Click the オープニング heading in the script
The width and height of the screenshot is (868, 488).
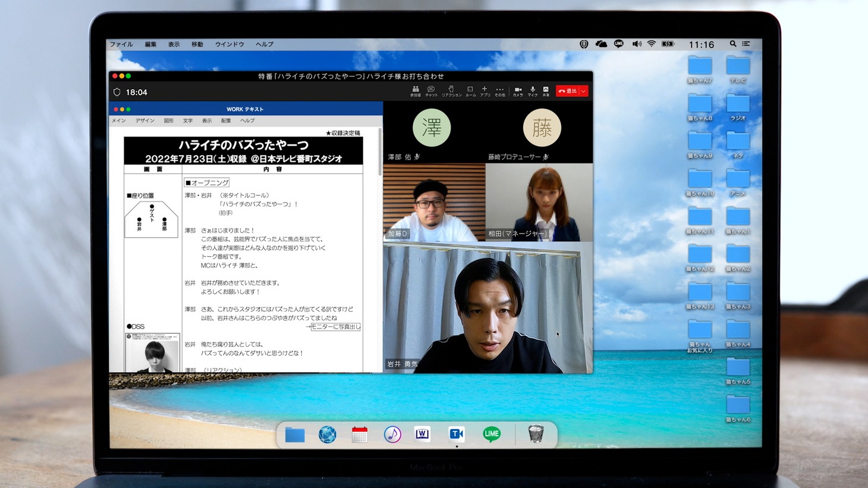(207, 182)
